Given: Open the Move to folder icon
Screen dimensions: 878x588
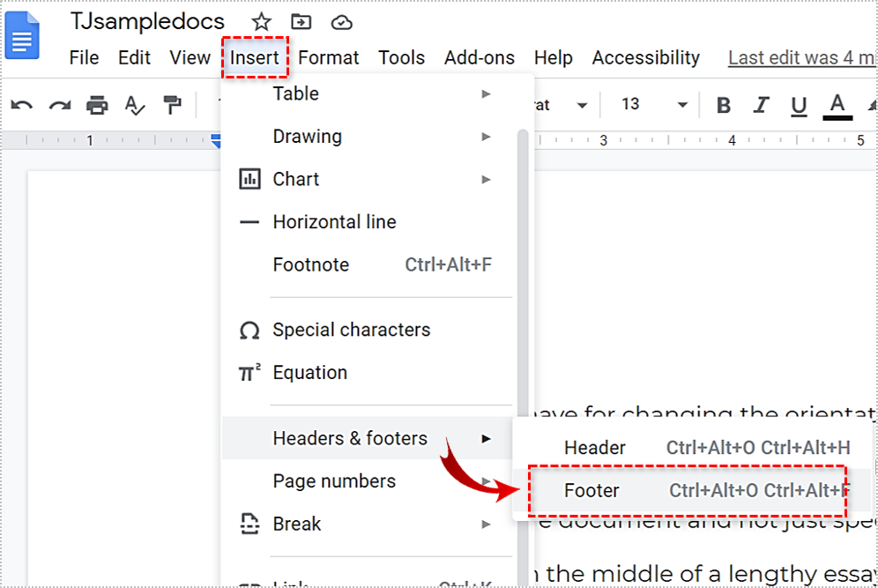Looking at the screenshot, I should click(301, 22).
